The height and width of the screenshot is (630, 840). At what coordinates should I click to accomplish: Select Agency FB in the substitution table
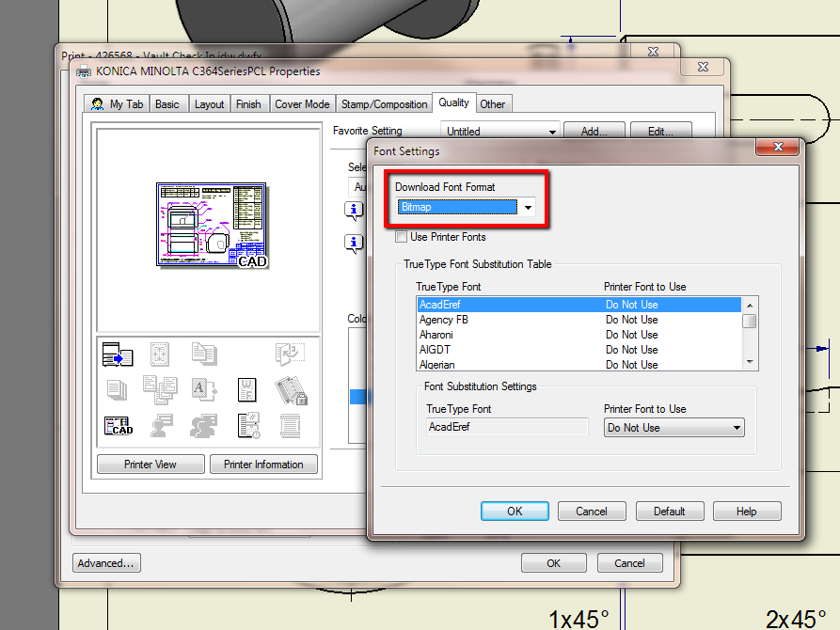tap(443, 319)
